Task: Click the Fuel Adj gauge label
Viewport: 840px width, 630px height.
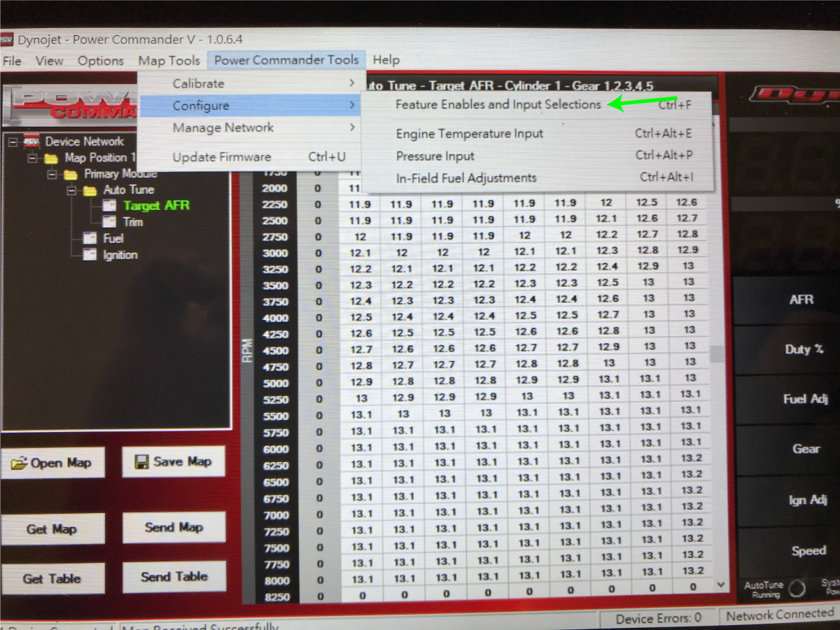Action: 805,399
